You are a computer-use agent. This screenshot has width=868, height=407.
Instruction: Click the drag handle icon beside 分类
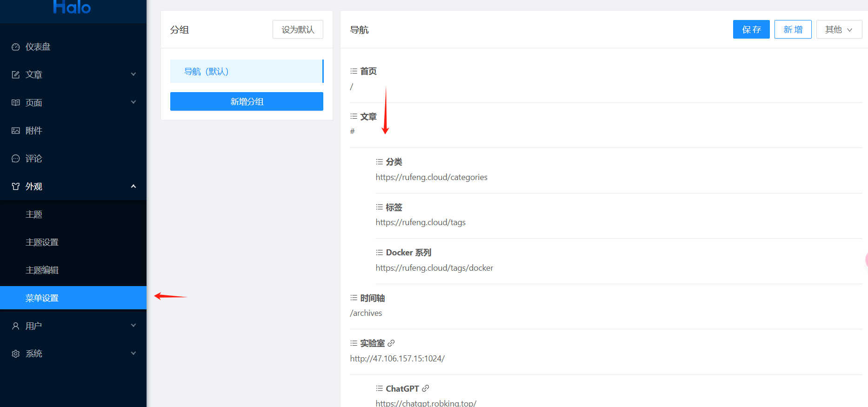coord(380,162)
